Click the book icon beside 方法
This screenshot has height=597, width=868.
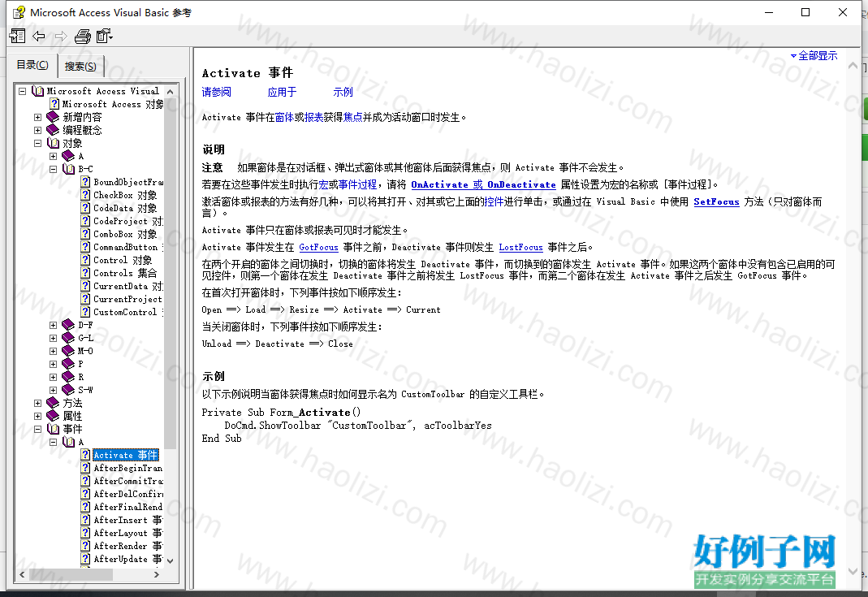(x=53, y=403)
